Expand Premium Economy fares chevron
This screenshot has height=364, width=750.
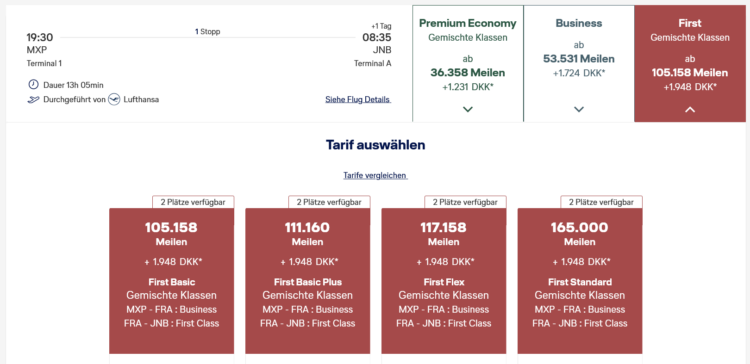click(x=468, y=110)
